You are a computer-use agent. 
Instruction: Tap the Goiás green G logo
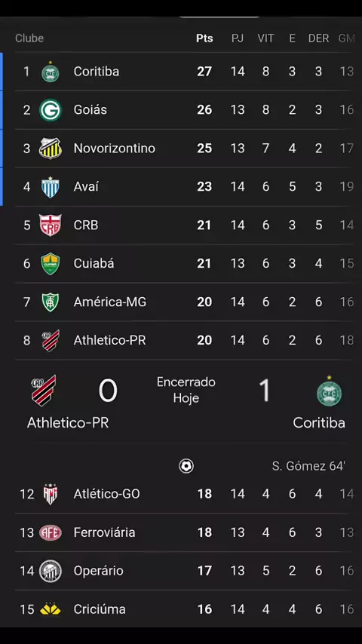(x=50, y=111)
